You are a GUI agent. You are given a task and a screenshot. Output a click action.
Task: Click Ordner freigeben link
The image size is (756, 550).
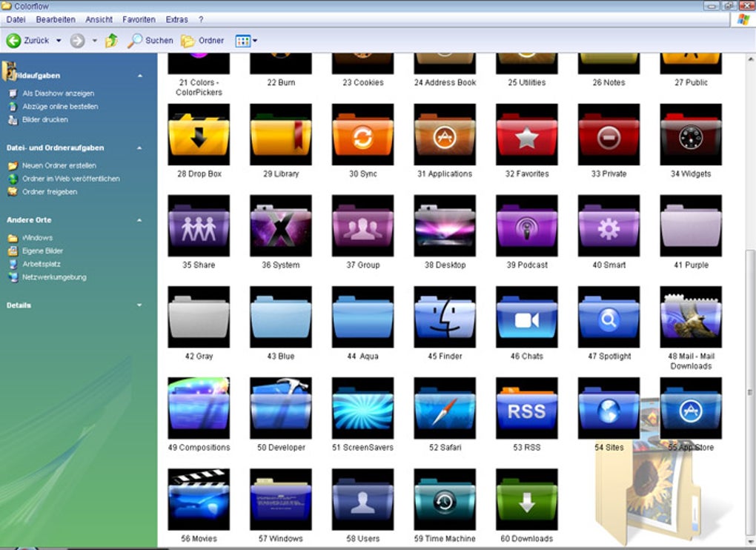[x=49, y=192]
